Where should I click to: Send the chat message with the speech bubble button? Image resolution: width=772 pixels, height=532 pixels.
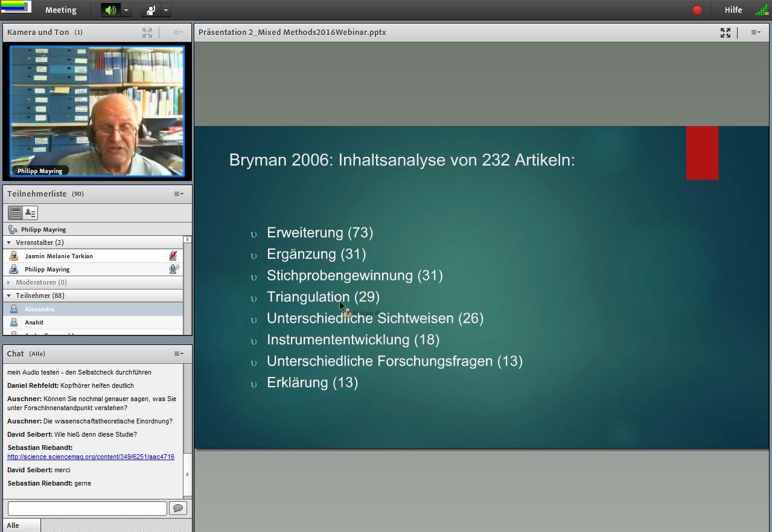click(x=177, y=508)
